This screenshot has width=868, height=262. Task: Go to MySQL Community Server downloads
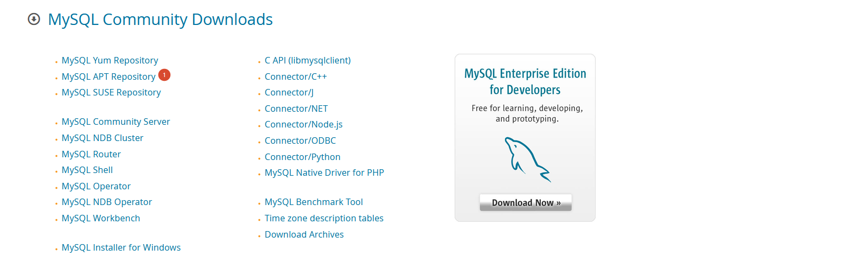pyautogui.click(x=116, y=122)
